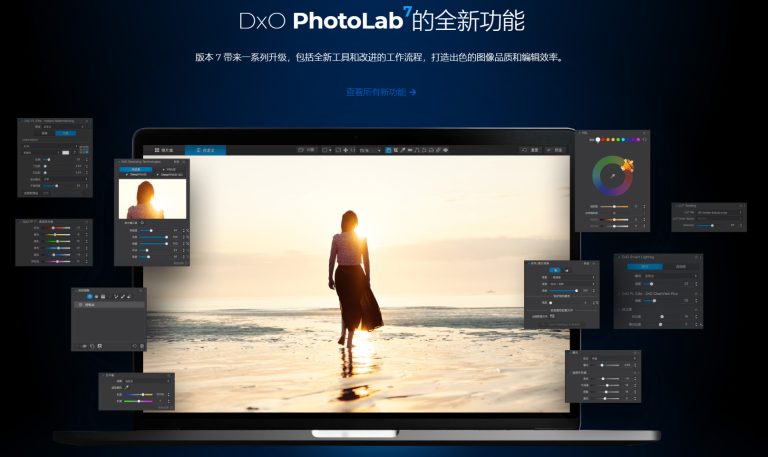Screen dimensions: 768x457
Task: Select the green channel dot in HSL
Action: (x=618, y=140)
